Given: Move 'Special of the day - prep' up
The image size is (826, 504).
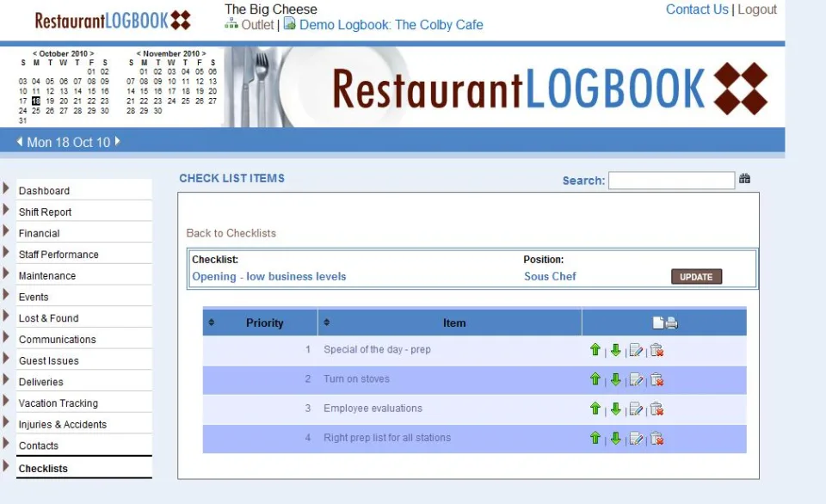Looking at the screenshot, I should tap(595, 350).
